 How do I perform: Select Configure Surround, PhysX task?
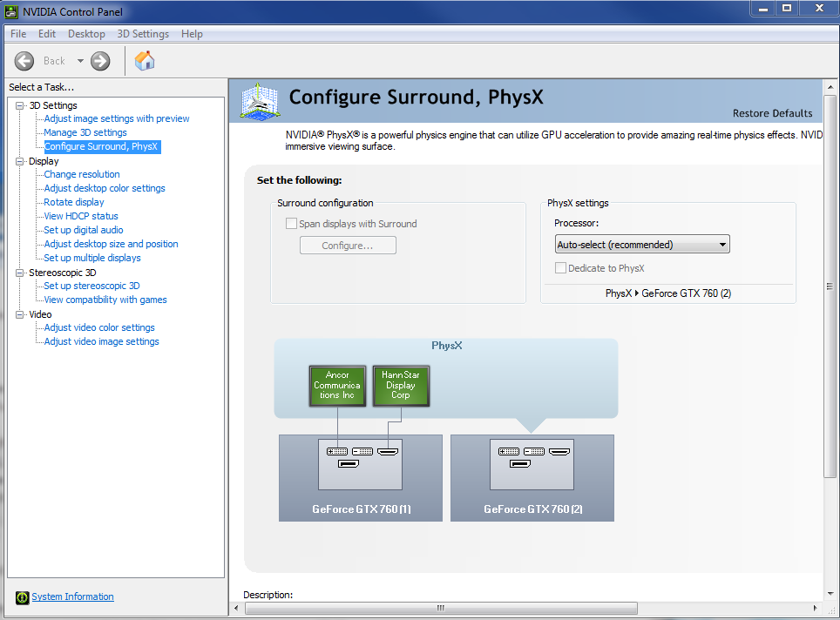[x=101, y=146]
